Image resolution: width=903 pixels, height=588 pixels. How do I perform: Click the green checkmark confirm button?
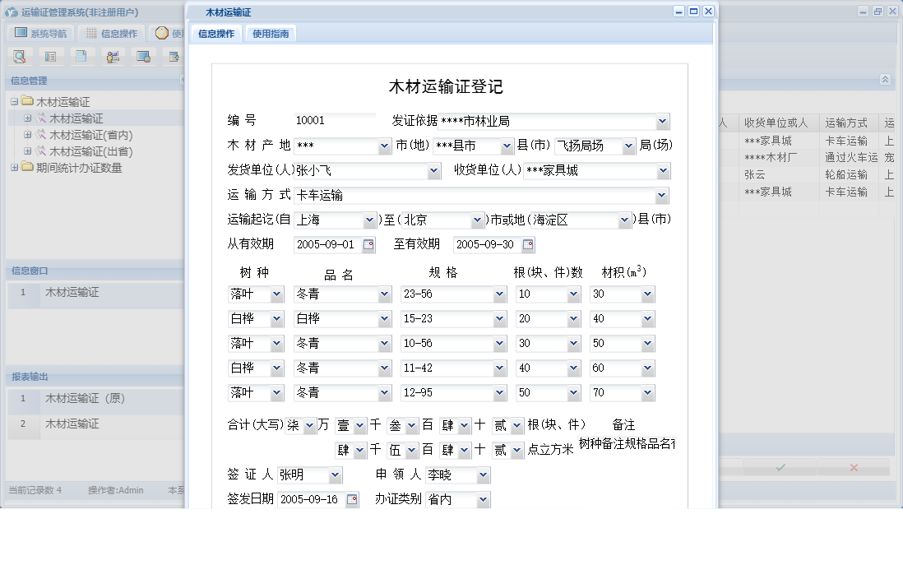pyautogui.click(x=780, y=467)
